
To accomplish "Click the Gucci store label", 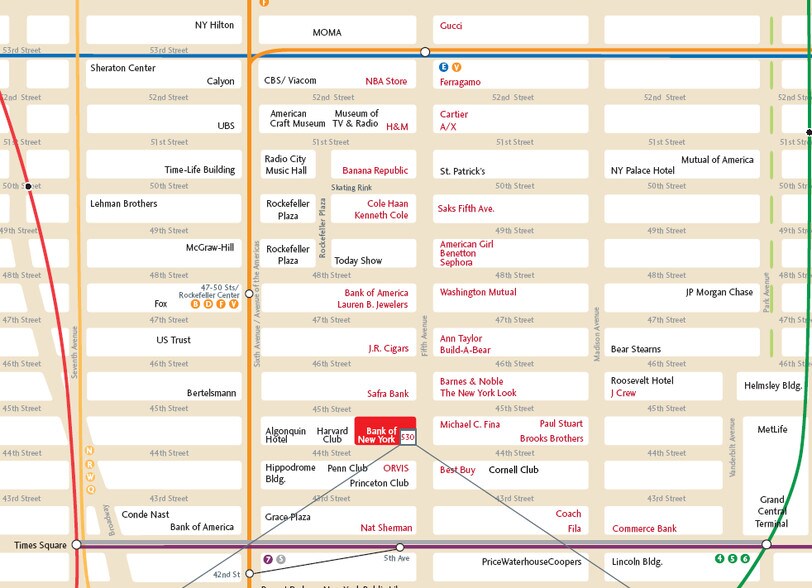I will pyautogui.click(x=451, y=25).
